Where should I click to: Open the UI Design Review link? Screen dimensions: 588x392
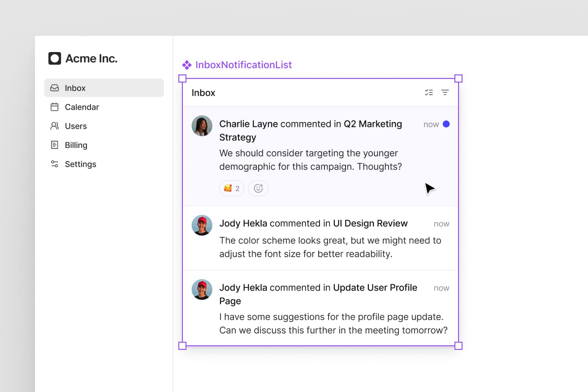(370, 223)
